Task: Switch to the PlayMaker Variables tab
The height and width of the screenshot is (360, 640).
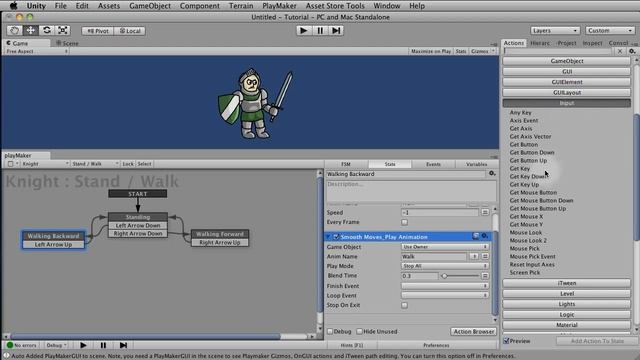Action: [476, 164]
